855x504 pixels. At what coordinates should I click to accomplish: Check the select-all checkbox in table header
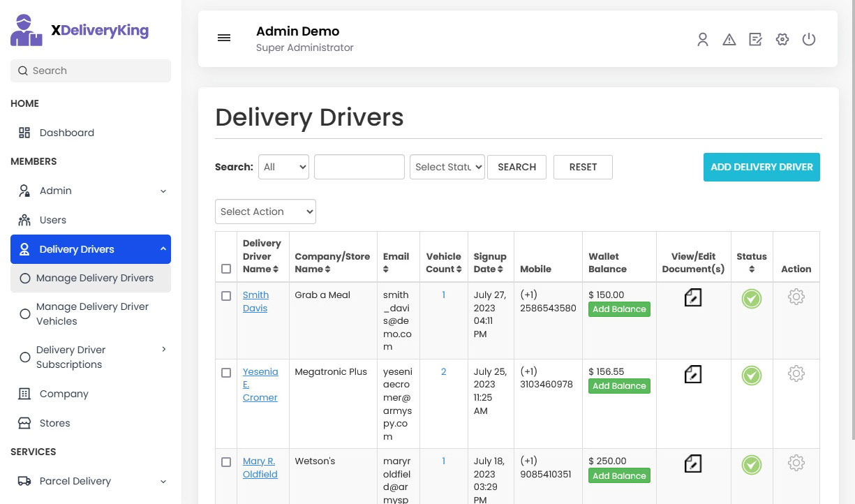[226, 268]
